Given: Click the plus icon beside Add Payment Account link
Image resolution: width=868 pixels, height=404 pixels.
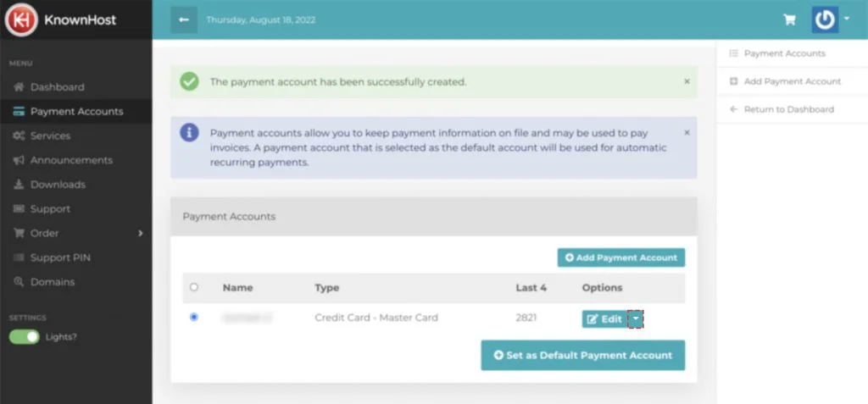Looking at the screenshot, I should coord(734,81).
